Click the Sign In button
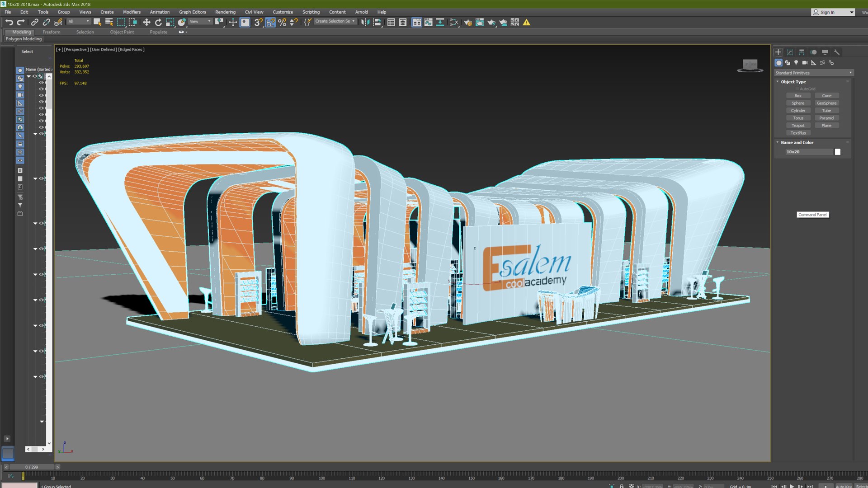Viewport: 868px width, 488px height. click(833, 12)
